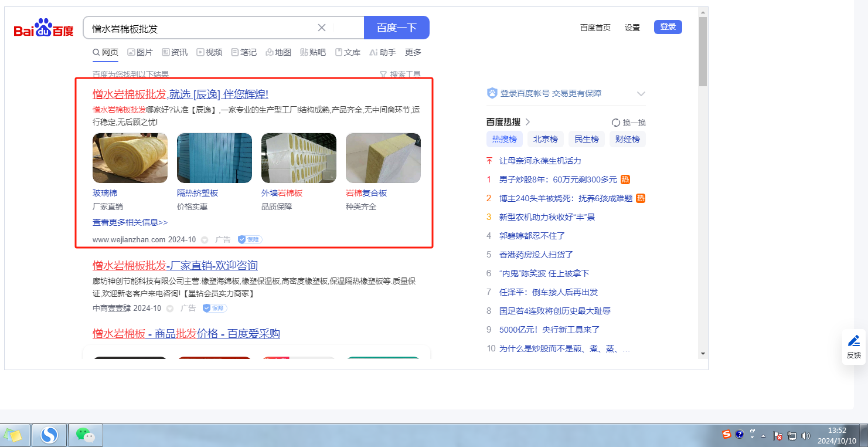Switch to the 网页 search tab
The image size is (868, 447).
pyautogui.click(x=105, y=52)
